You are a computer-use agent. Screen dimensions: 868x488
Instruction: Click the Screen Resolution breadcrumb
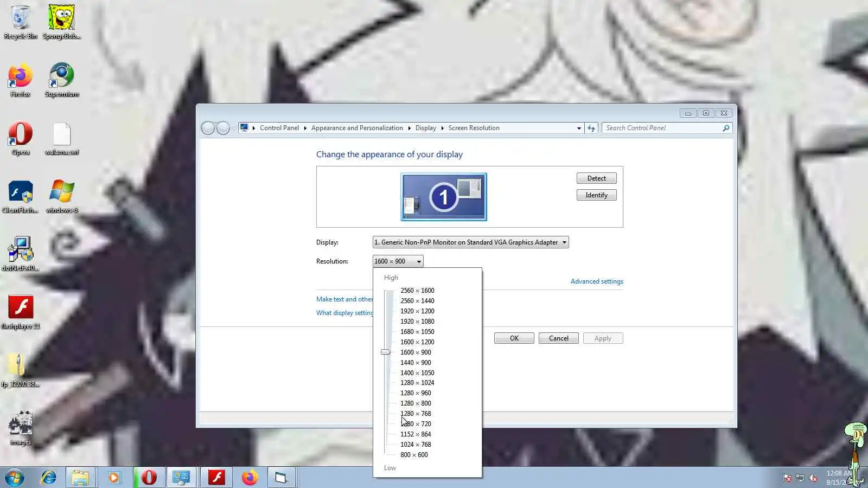(474, 128)
